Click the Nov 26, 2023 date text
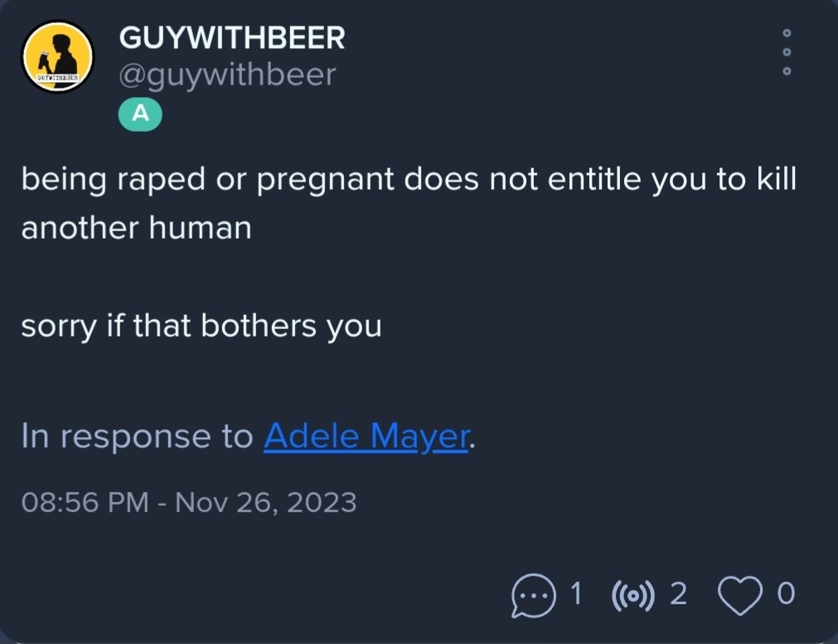The width and height of the screenshot is (838, 644). pos(265,502)
